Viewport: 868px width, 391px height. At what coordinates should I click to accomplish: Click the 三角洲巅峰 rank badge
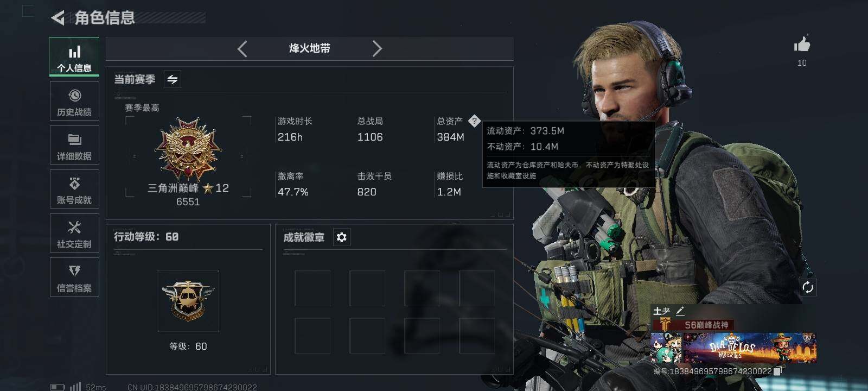click(x=188, y=149)
